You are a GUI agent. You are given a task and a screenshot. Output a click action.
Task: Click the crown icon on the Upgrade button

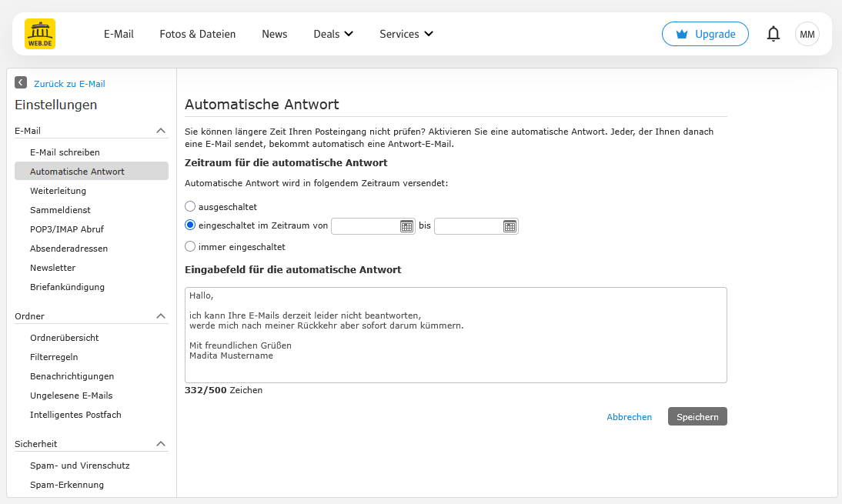[681, 33]
